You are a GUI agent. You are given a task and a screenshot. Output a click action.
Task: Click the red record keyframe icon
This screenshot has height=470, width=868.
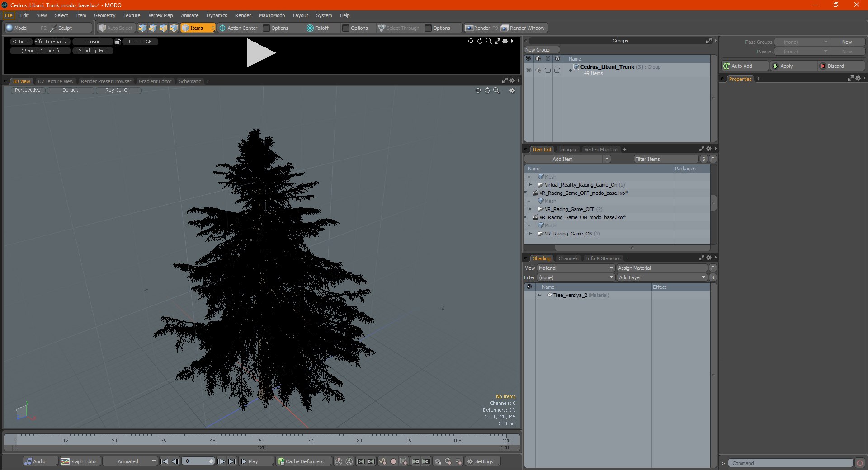point(393,461)
